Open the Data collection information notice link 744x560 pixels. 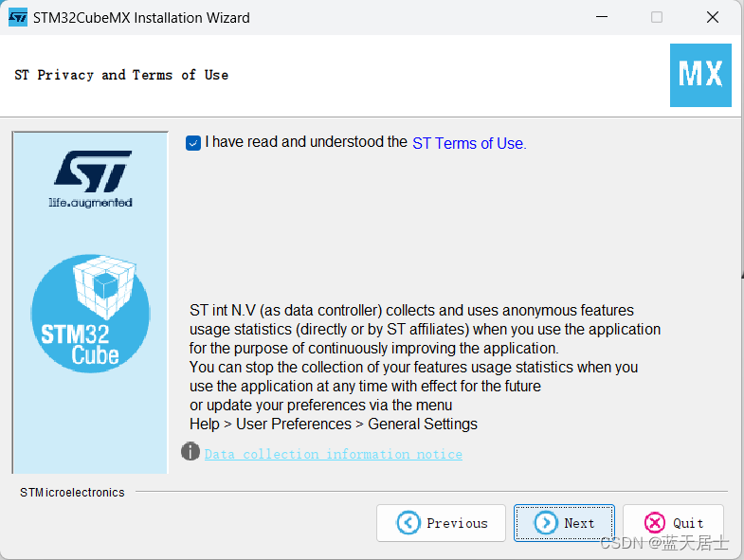(333, 454)
